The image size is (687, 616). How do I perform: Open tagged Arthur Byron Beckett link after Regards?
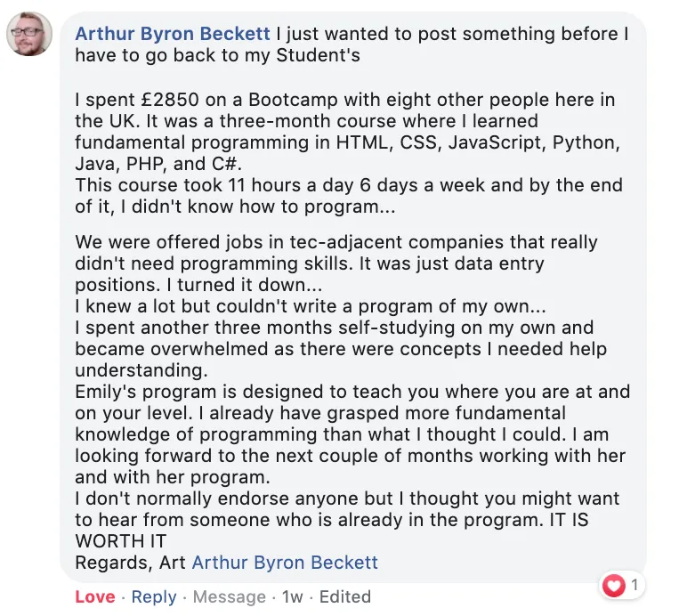[x=285, y=562]
